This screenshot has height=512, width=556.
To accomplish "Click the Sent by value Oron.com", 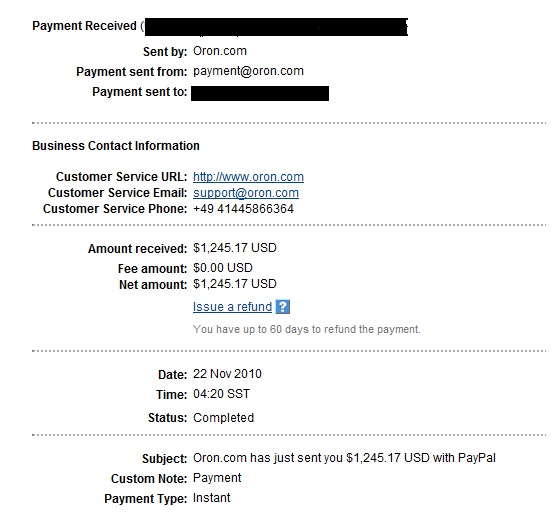I will click(220, 51).
